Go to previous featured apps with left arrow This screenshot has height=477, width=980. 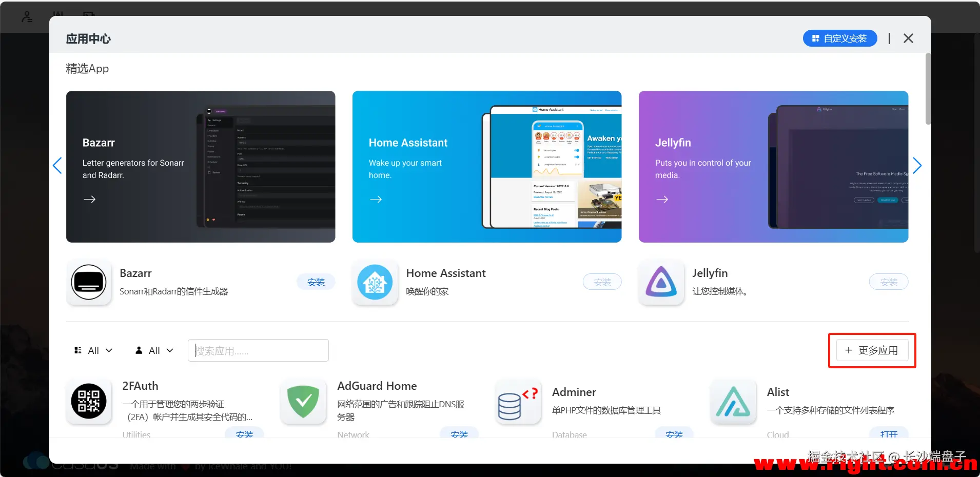[x=57, y=166]
